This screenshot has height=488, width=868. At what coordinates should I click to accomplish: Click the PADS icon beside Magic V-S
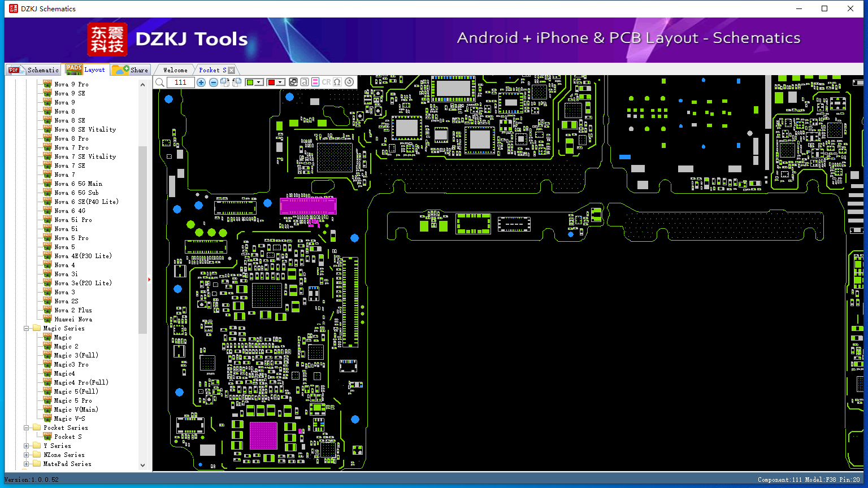coord(47,419)
